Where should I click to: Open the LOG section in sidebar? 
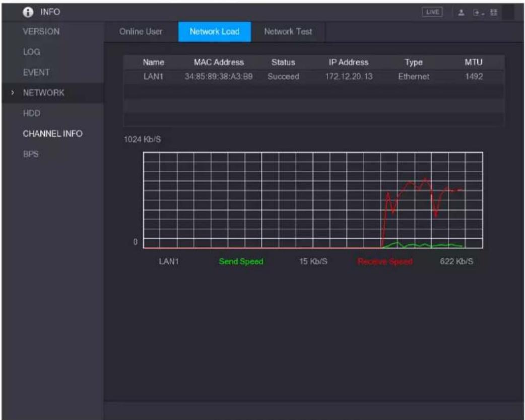tap(31, 52)
